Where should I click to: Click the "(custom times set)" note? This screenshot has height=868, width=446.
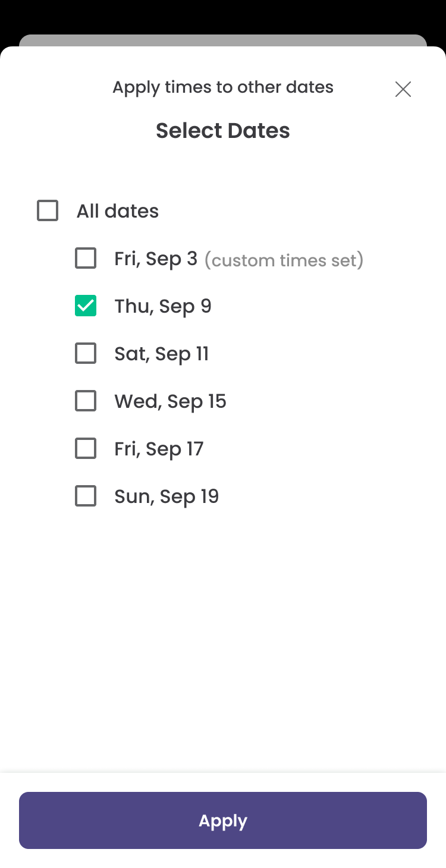[x=284, y=260]
